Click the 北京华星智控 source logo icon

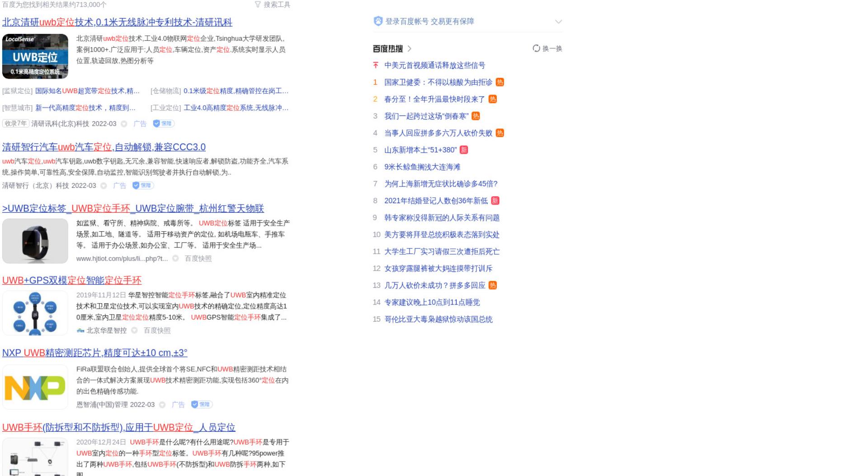tap(80, 331)
